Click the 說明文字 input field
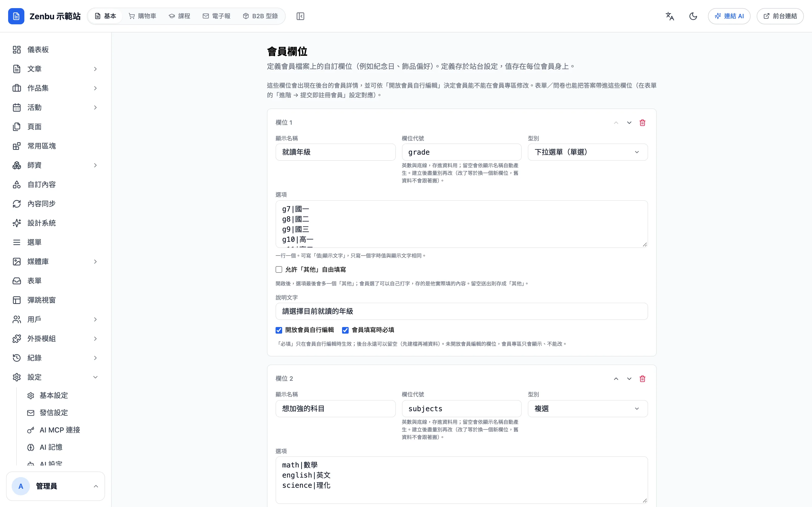The height and width of the screenshot is (507, 812). pos(462,311)
